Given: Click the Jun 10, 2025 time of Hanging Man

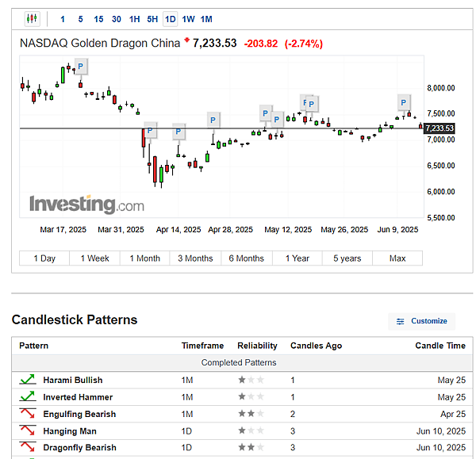Looking at the screenshot, I should point(441,431).
